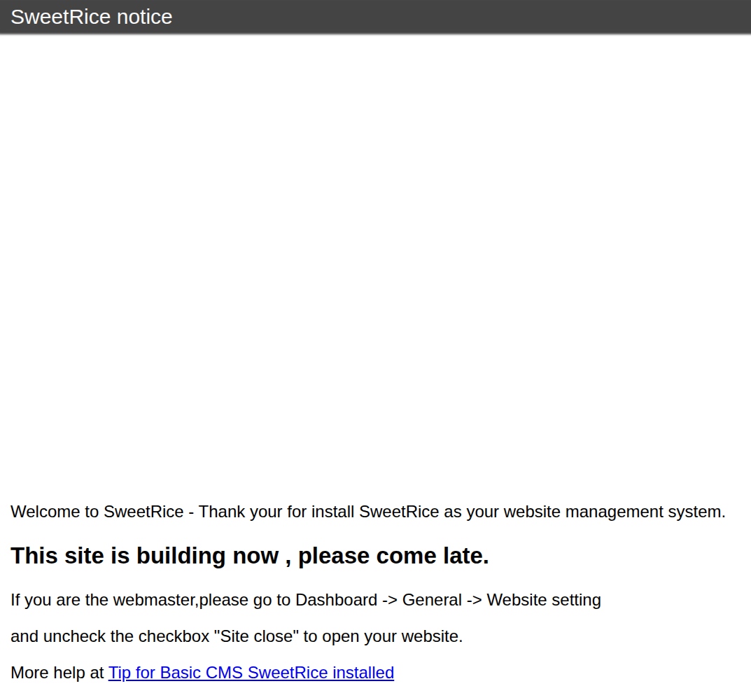Click the line mentioning Dashboard -> General -> Website setting
Screen dimensions: 751x700
click(306, 600)
